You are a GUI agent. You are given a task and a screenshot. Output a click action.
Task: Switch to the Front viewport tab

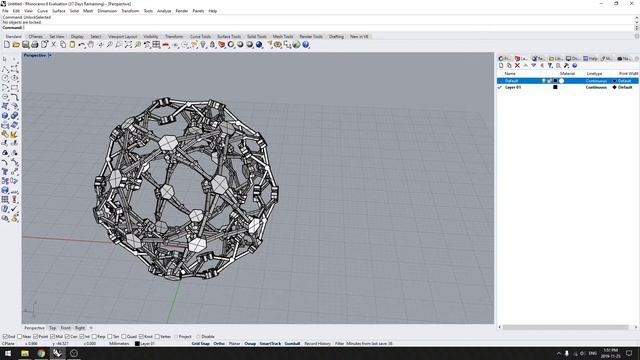click(x=65, y=328)
